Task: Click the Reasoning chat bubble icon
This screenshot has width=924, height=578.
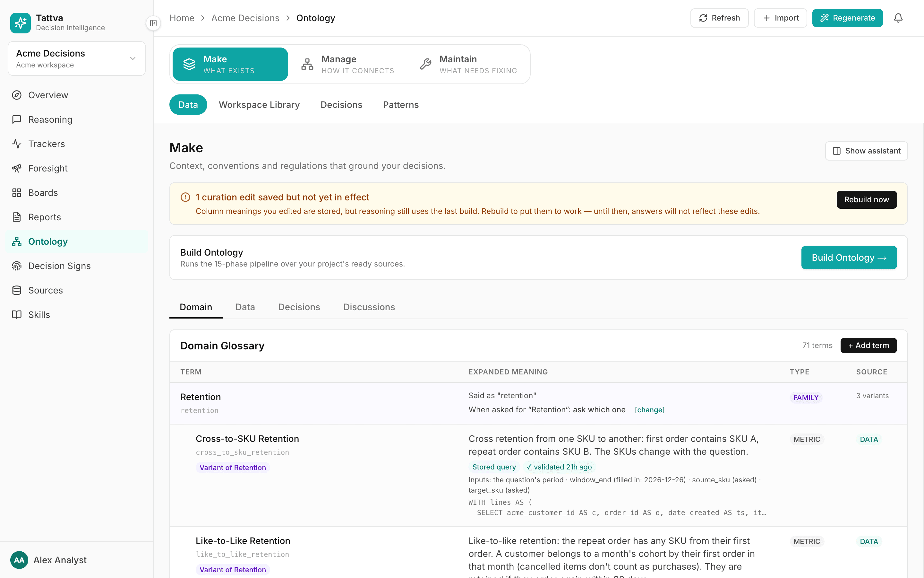Action: pyautogui.click(x=16, y=119)
